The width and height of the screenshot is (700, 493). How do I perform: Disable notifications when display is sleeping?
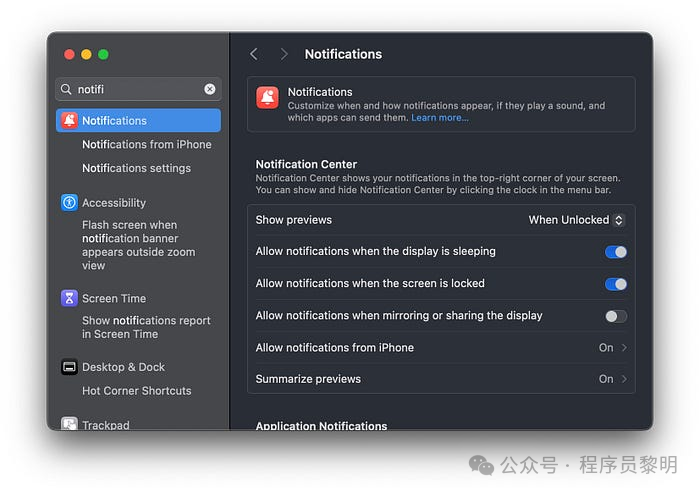point(616,252)
